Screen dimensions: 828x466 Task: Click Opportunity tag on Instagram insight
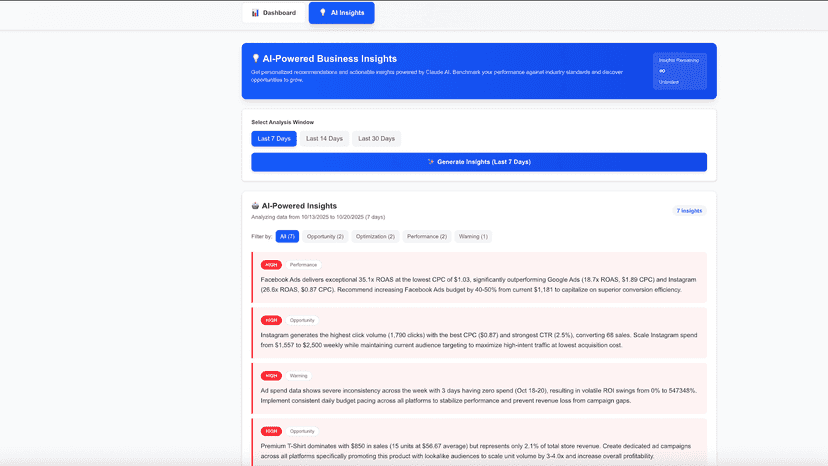pyautogui.click(x=302, y=320)
